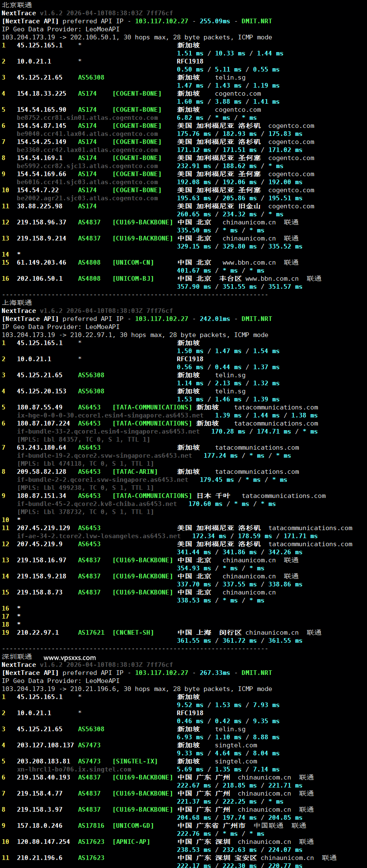367x868 pixels.
Task: Click IP 61.149.203.46 hop
Action: 41,263
